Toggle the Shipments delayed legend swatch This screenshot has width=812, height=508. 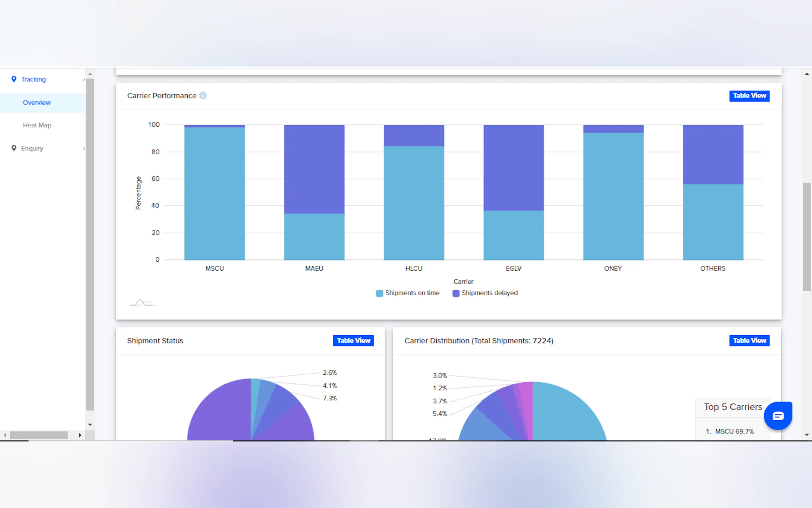click(456, 293)
